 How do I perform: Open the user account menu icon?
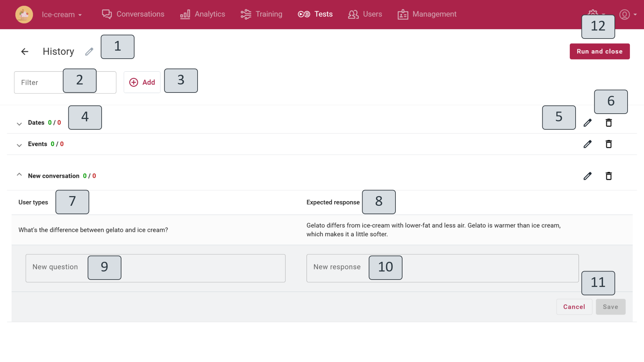pos(625,14)
